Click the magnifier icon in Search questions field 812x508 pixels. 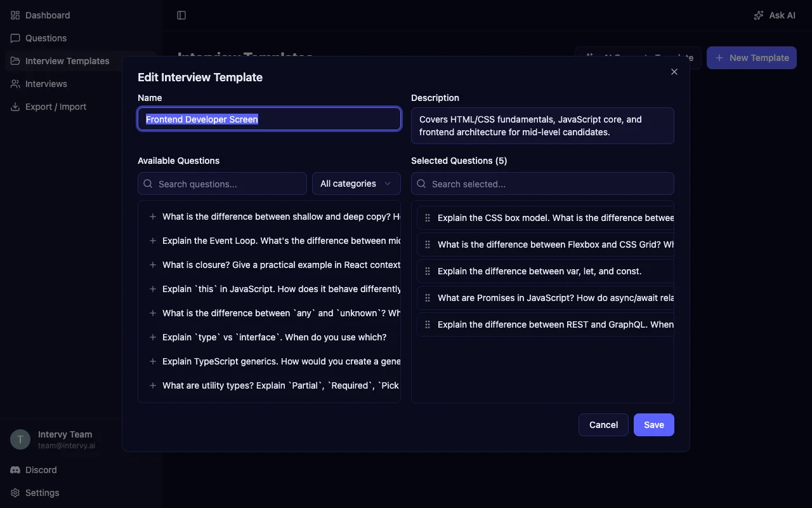[x=148, y=184]
